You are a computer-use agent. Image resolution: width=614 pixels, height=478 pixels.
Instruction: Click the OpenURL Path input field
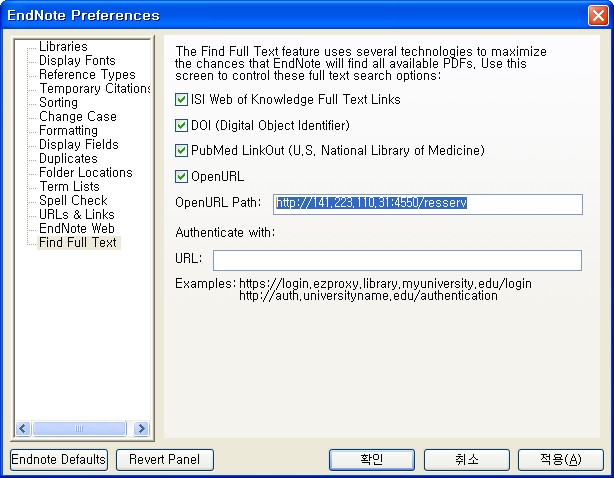coord(428,204)
